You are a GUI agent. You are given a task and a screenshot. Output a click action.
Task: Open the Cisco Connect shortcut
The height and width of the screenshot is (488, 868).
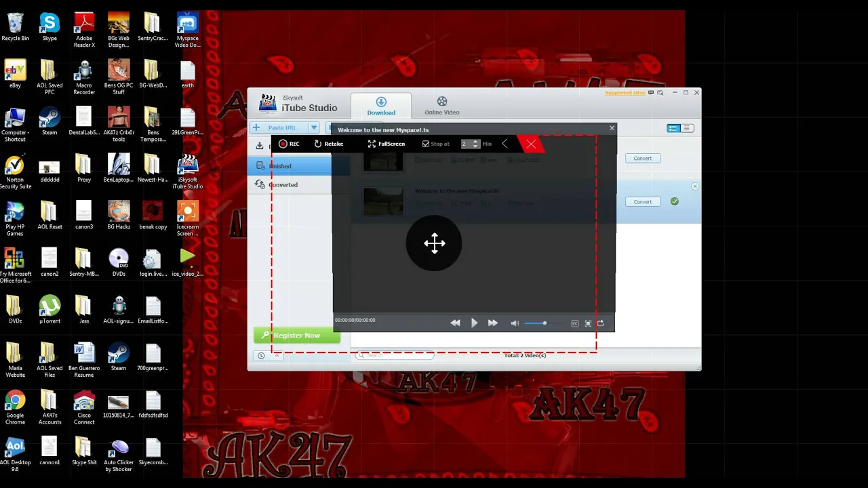[84, 407]
